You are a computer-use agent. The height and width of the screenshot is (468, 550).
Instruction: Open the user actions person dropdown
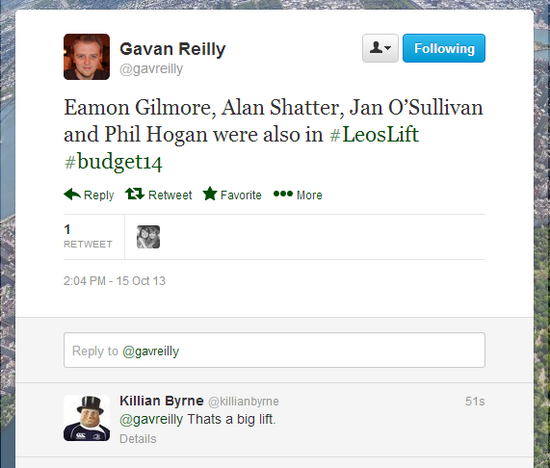[380, 48]
